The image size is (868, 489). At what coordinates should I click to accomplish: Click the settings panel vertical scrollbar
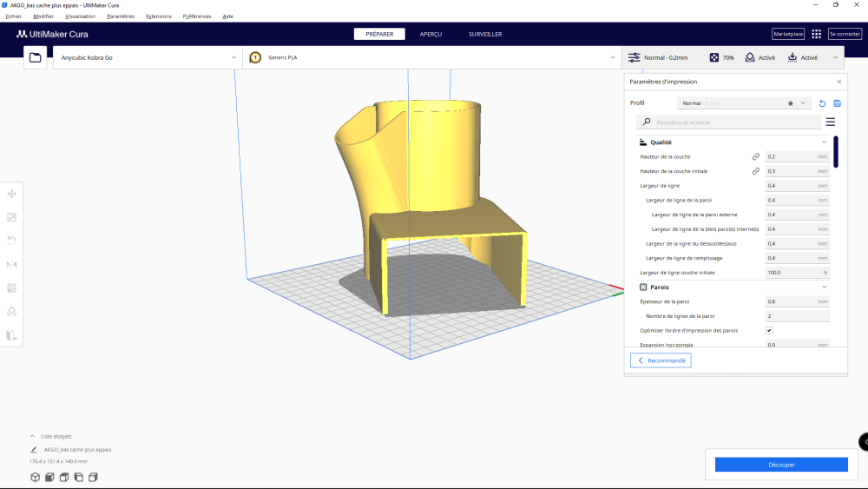tap(835, 151)
